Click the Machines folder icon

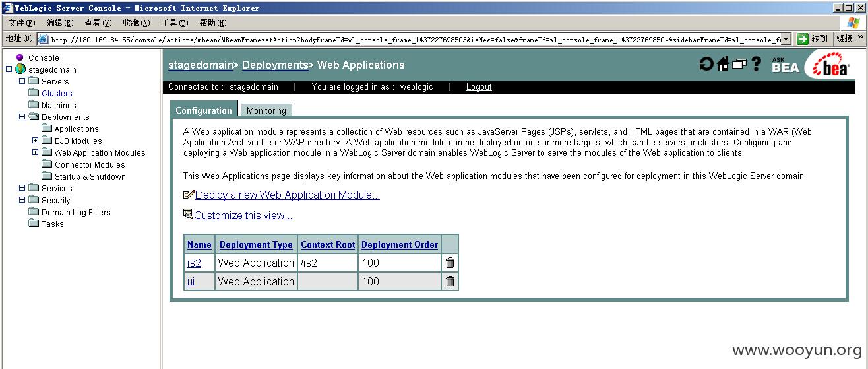[x=34, y=105]
